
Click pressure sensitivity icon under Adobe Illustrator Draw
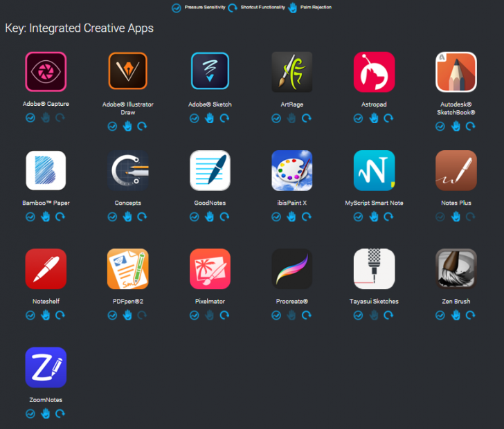(x=112, y=127)
